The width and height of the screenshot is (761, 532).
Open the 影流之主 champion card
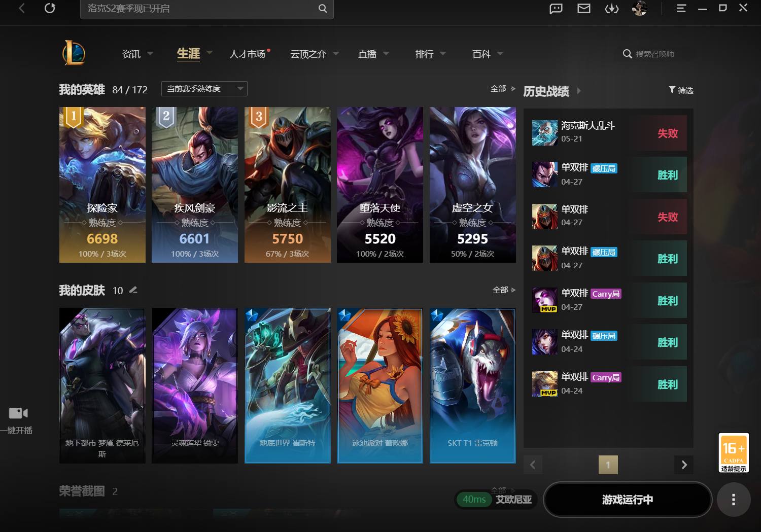(x=288, y=185)
